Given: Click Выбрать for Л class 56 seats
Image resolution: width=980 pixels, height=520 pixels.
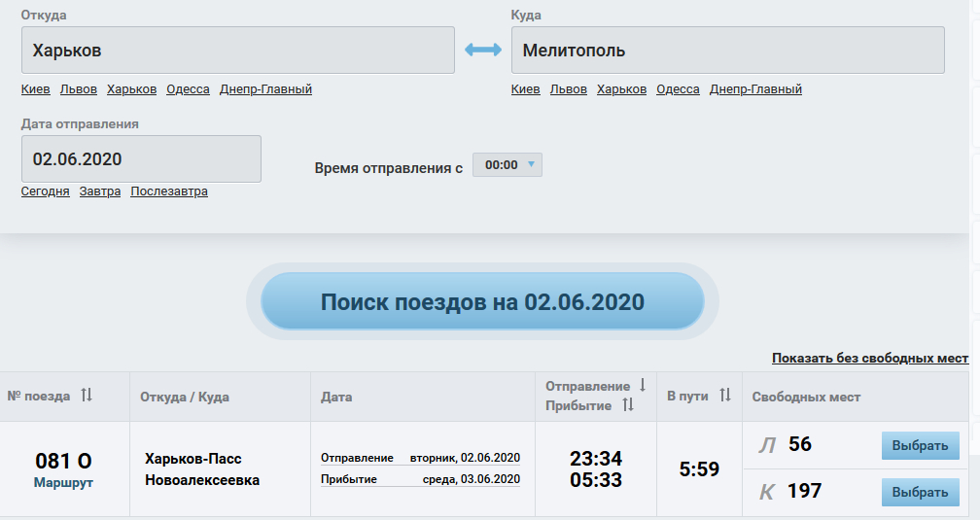Looking at the screenshot, I should click(x=921, y=445).
